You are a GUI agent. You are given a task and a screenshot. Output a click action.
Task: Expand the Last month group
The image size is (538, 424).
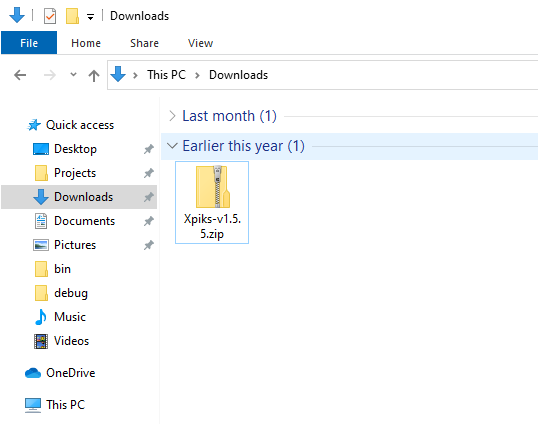[172, 116]
